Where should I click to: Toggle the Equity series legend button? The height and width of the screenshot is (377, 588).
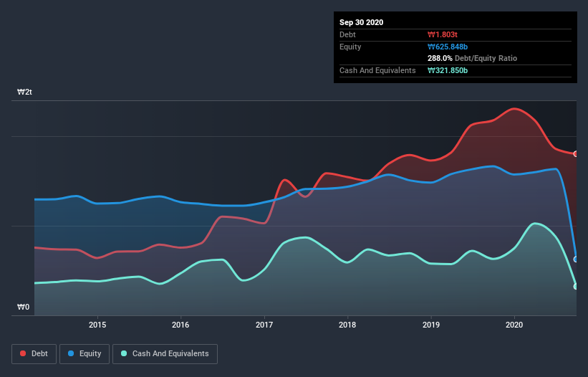[x=85, y=354]
